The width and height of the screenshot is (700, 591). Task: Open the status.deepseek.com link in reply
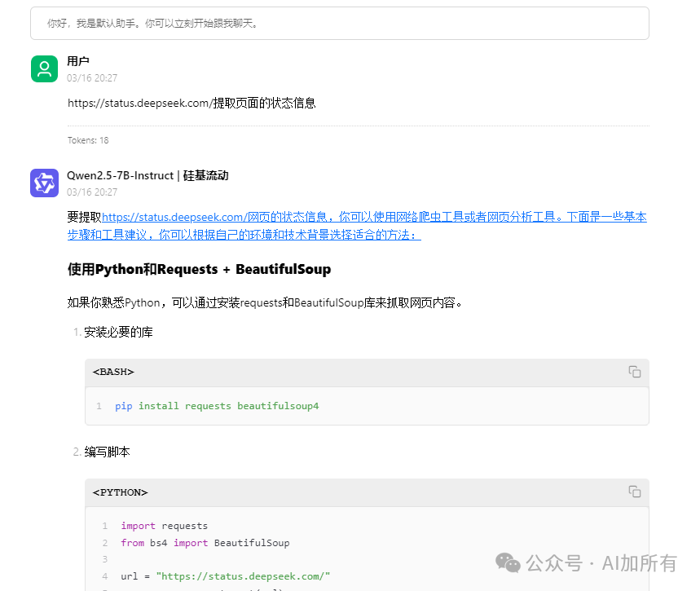[x=357, y=226]
